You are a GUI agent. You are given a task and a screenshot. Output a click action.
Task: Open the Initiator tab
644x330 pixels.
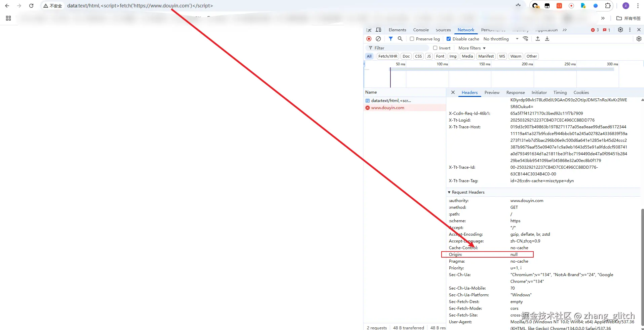tap(539, 93)
